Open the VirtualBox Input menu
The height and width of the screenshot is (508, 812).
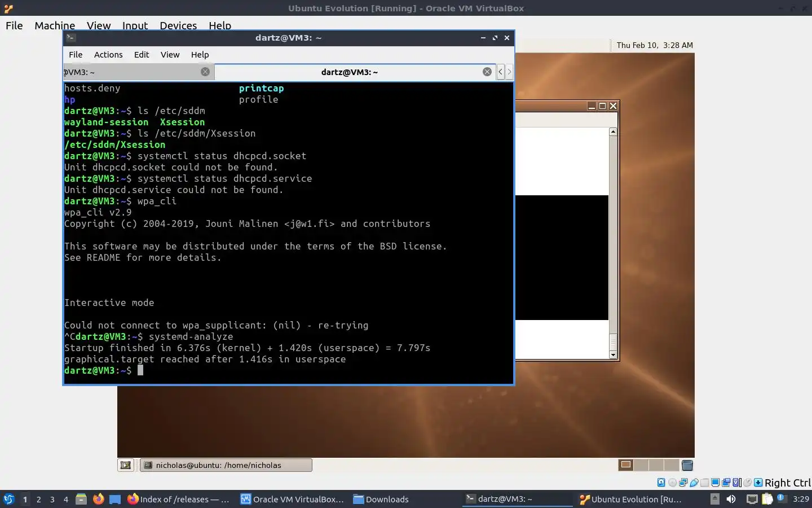pyautogui.click(x=135, y=25)
